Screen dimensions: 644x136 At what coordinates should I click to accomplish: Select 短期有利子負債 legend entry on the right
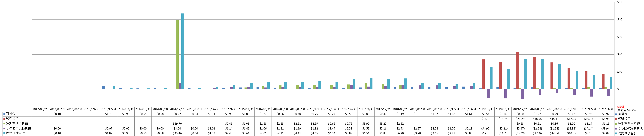coord(629,124)
